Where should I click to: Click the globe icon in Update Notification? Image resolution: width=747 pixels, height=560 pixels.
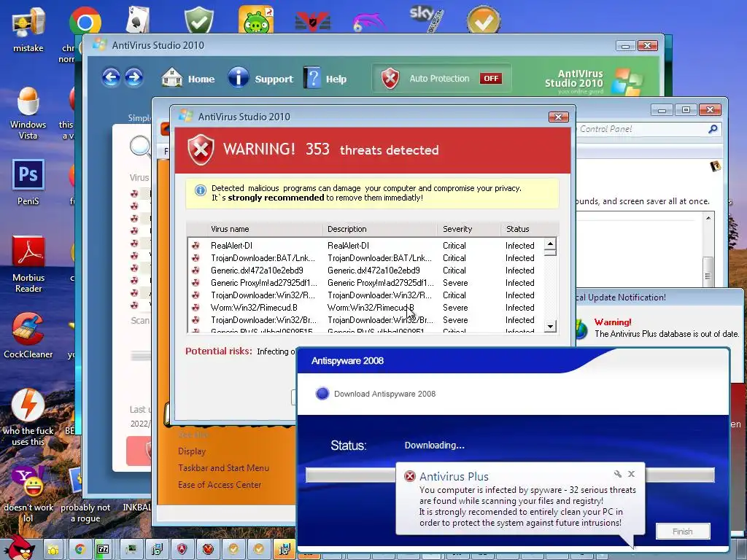tap(581, 329)
